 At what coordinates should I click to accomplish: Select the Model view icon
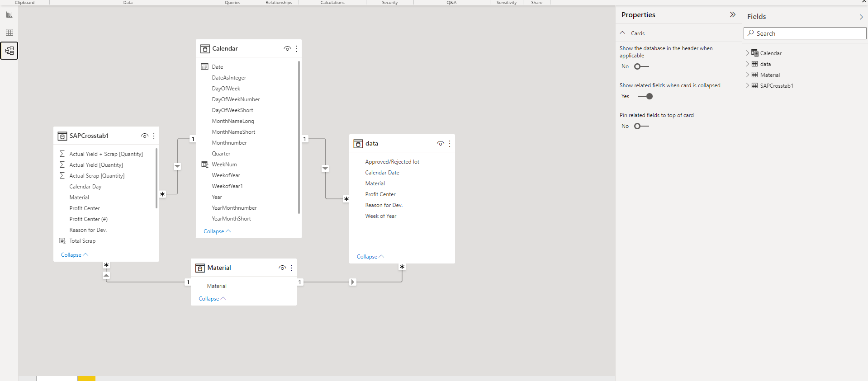point(9,51)
